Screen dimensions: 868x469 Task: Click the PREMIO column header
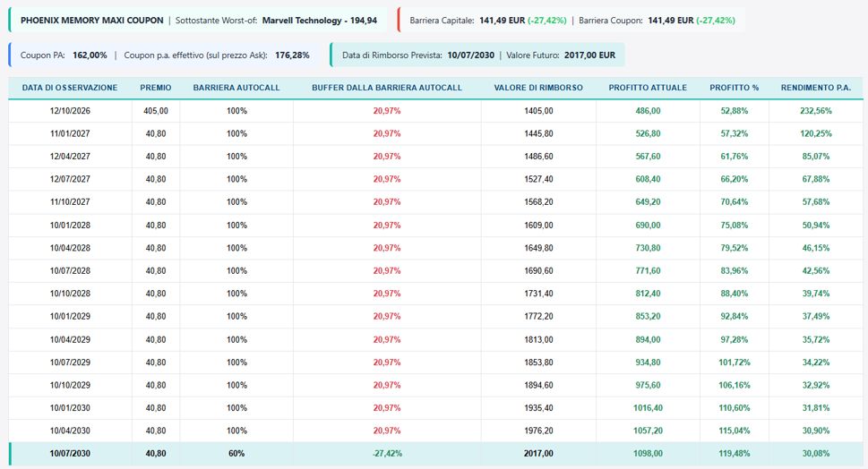(156, 88)
